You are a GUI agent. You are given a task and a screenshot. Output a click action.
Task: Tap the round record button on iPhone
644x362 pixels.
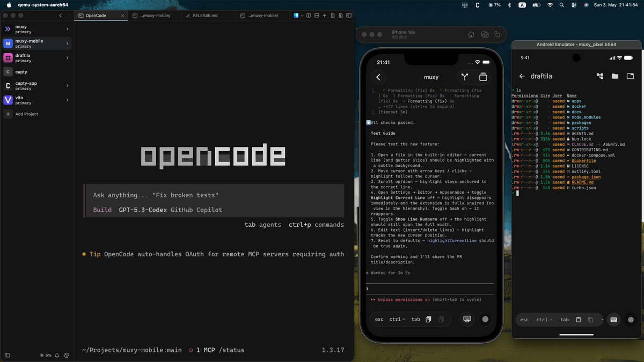click(x=485, y=319)
